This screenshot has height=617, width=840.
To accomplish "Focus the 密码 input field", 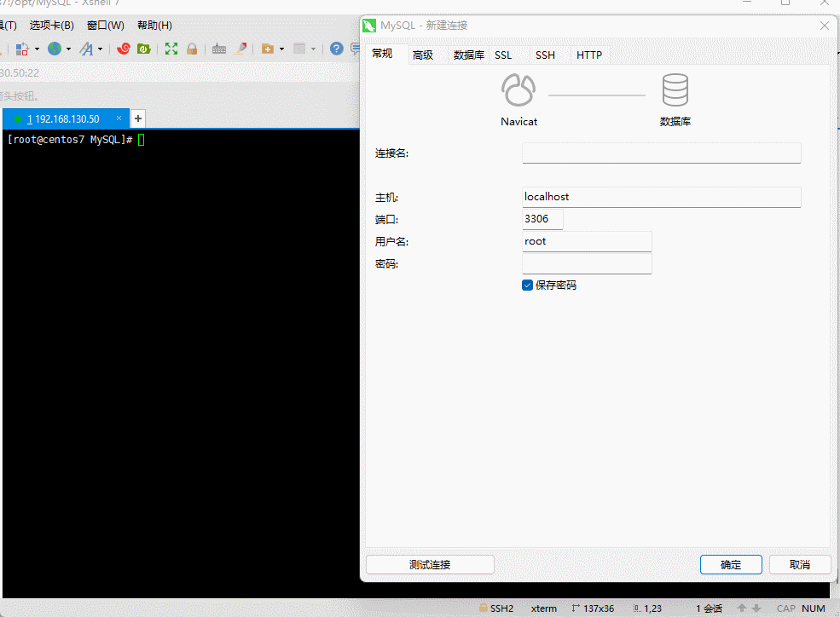I will (587, 264).
